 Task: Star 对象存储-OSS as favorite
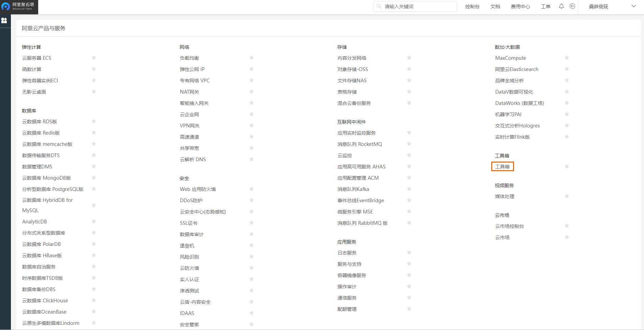point(409,69)
